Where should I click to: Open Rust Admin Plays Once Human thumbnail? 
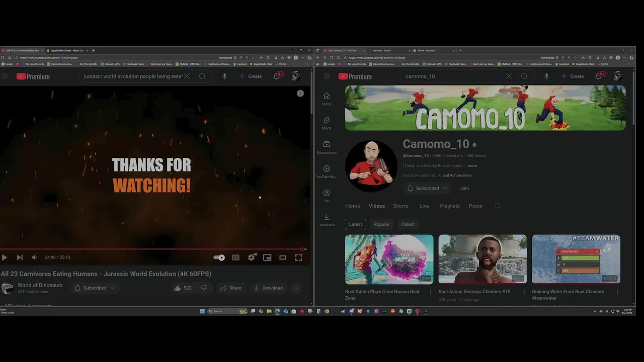point(389,259)
